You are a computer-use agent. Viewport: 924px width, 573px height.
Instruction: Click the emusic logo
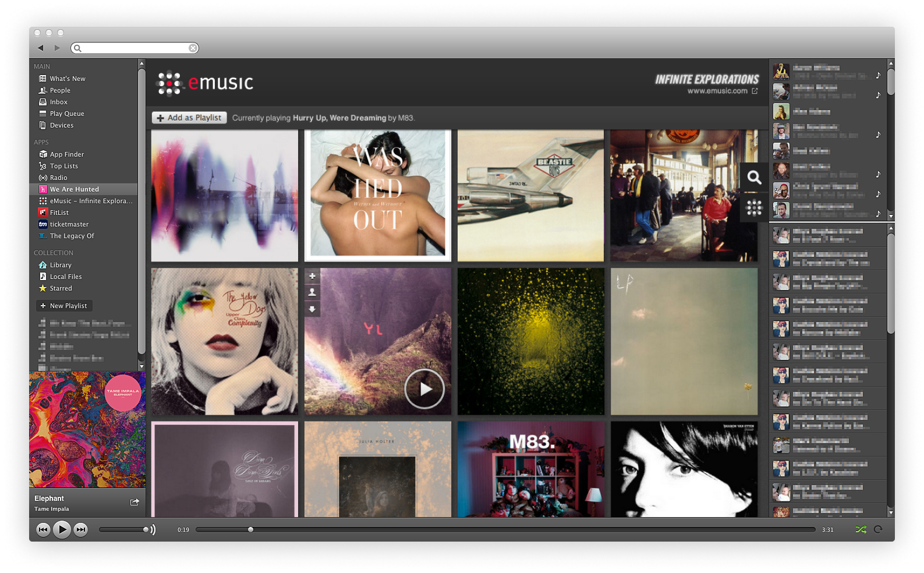205,83
